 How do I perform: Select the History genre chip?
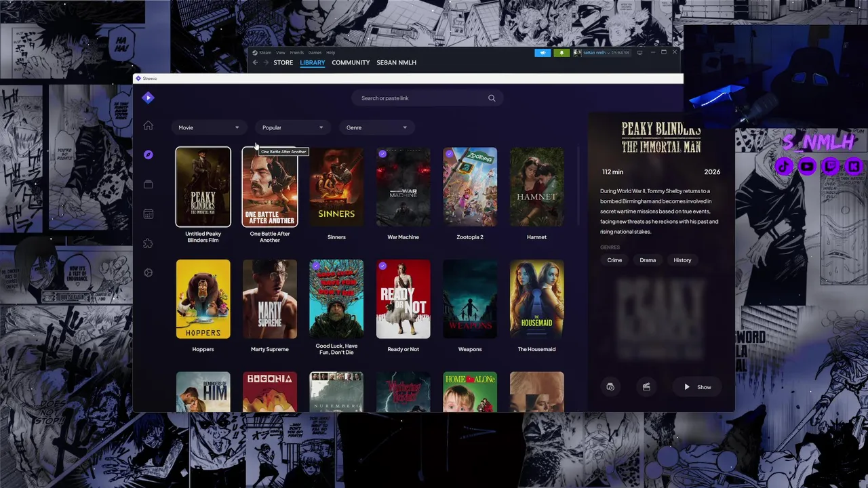tap(682, 260)
